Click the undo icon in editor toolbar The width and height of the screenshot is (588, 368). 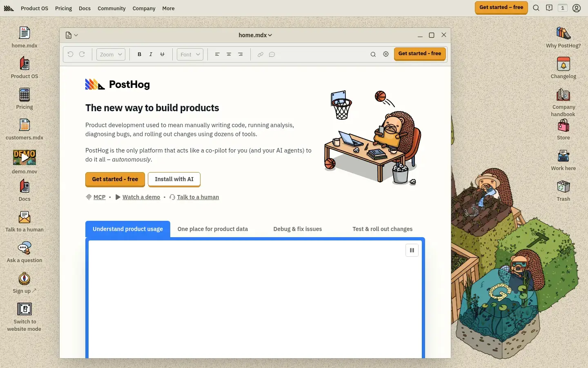click(70, 54)
